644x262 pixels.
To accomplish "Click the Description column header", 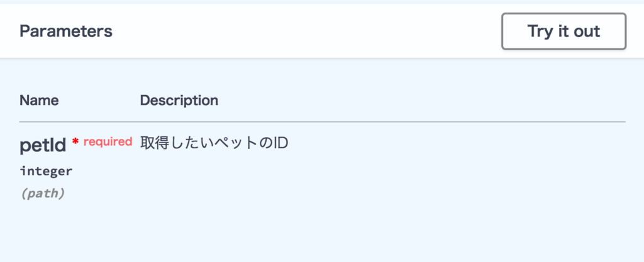I will 179,100.
